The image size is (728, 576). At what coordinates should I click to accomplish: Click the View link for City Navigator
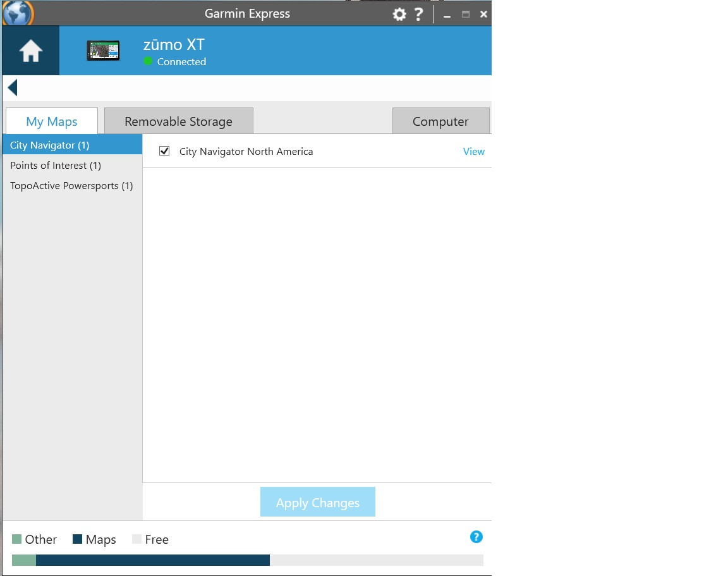tap(473, 152)
